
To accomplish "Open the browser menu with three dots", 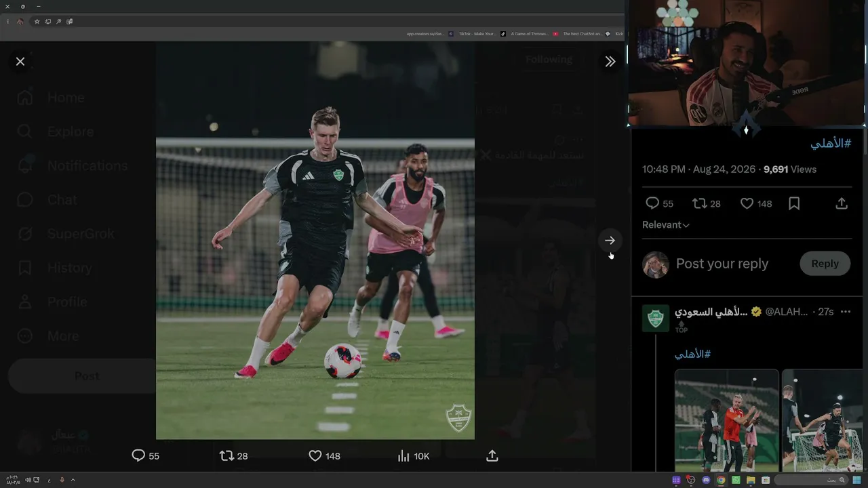I will click(7, 22).
